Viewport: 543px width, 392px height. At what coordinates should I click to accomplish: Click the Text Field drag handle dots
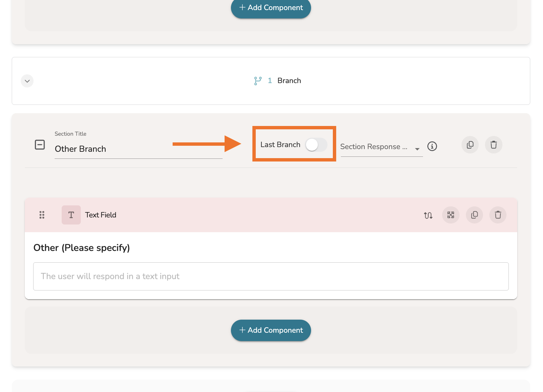pos(42,215)
